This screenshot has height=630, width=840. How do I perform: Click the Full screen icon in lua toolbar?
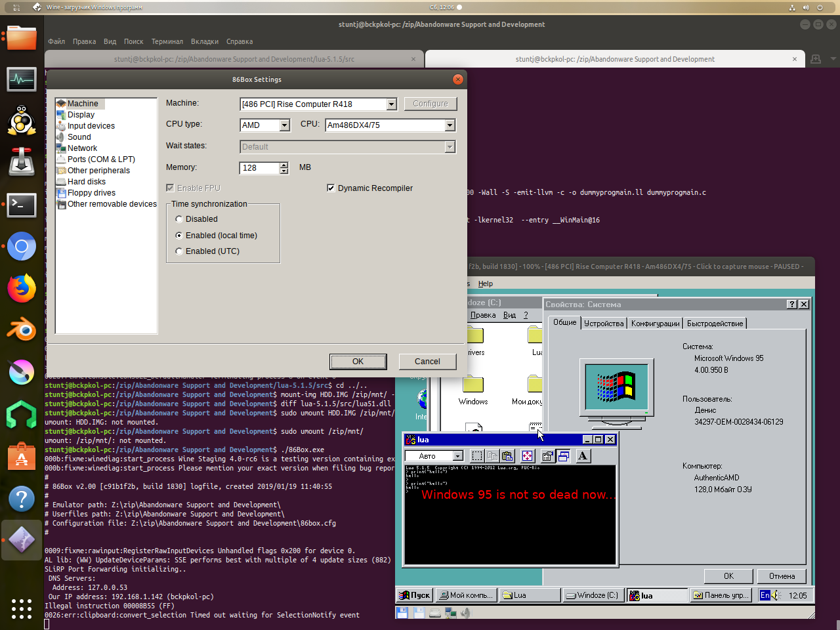(x=527, y=456)
